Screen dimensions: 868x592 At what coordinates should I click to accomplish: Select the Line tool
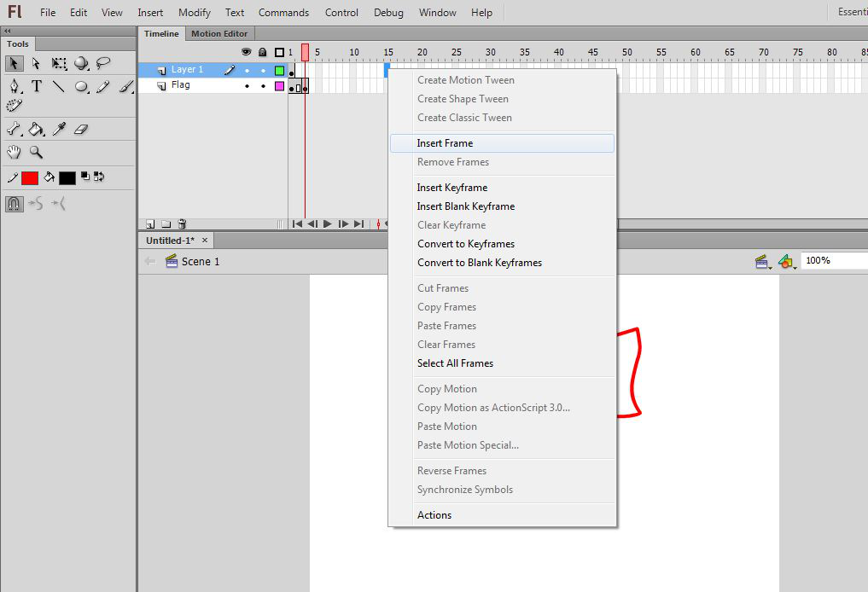coord(59,86)
